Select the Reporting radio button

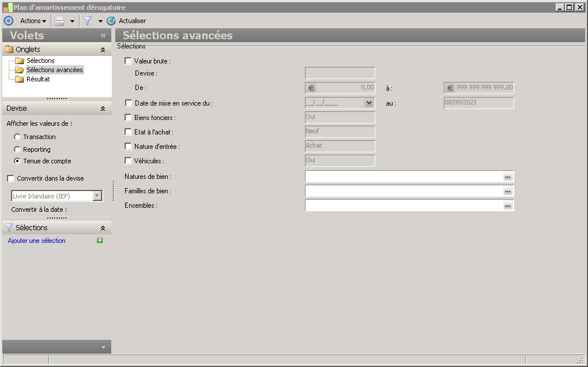(x=17, y=149)
